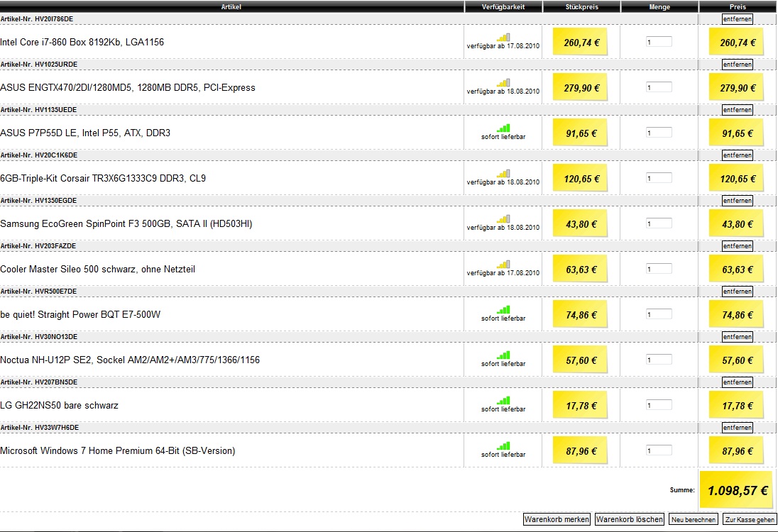Remove Cooler Master Sileo with entfernen button
The height and width of the screenshot is (532, 778).
(x=738, y=246)
